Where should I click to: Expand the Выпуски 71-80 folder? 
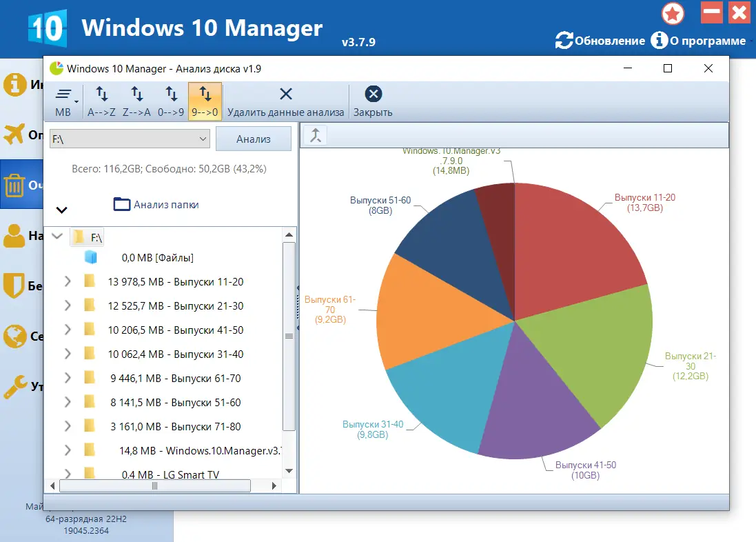coord(68,426)
